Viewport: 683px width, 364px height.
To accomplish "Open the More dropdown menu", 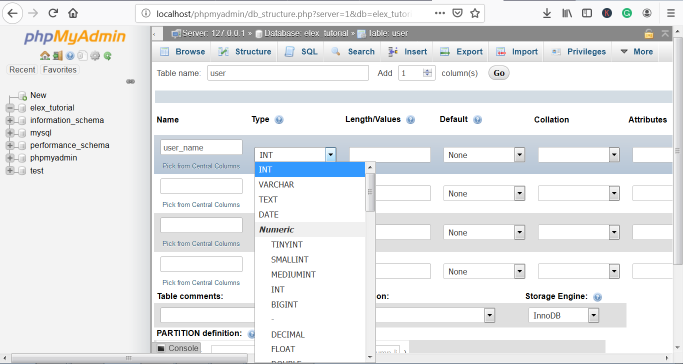I will [x=636, y=51].
